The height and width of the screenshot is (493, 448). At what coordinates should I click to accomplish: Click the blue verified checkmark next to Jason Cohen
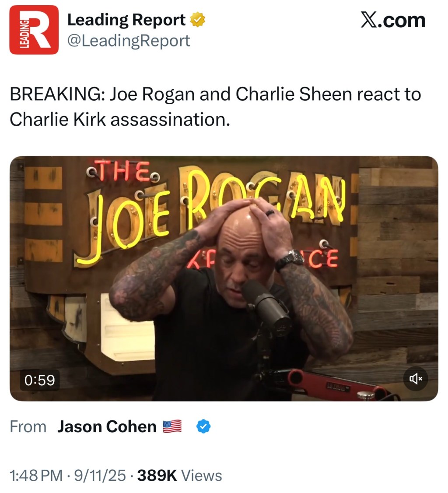203,426
